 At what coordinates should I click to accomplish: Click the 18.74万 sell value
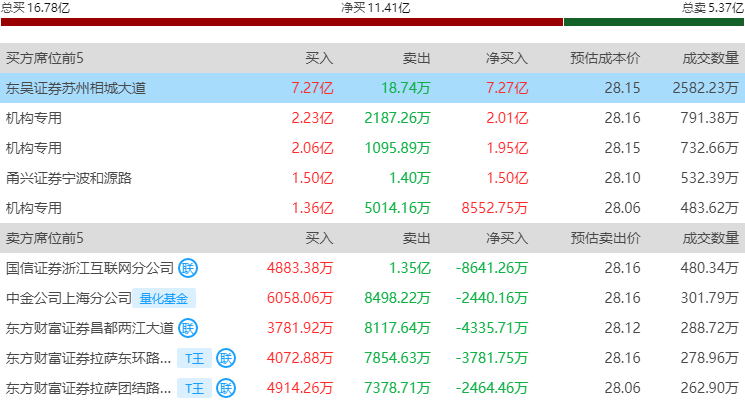406,88
